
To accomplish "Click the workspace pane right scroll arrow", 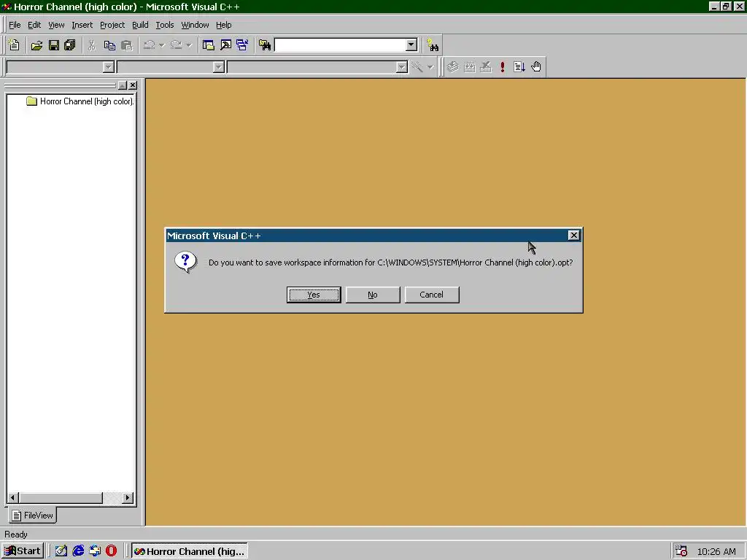I will point(127,497).
